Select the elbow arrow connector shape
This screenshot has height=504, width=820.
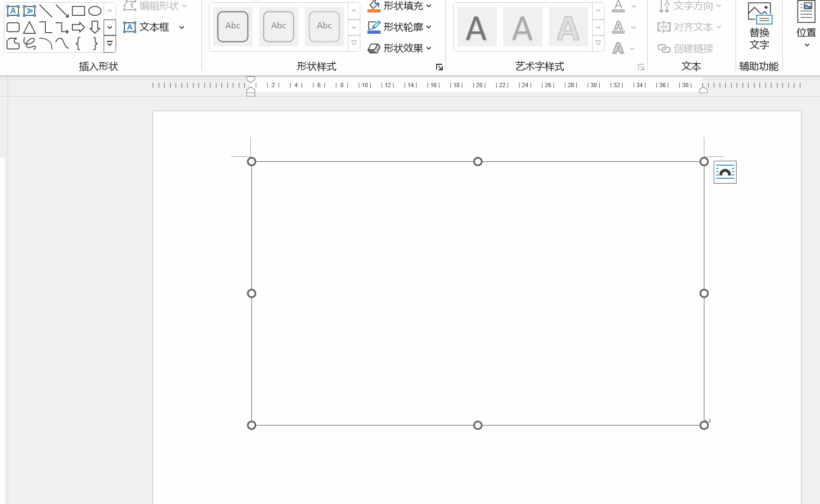pyautogui.click(x=62, y=27)
